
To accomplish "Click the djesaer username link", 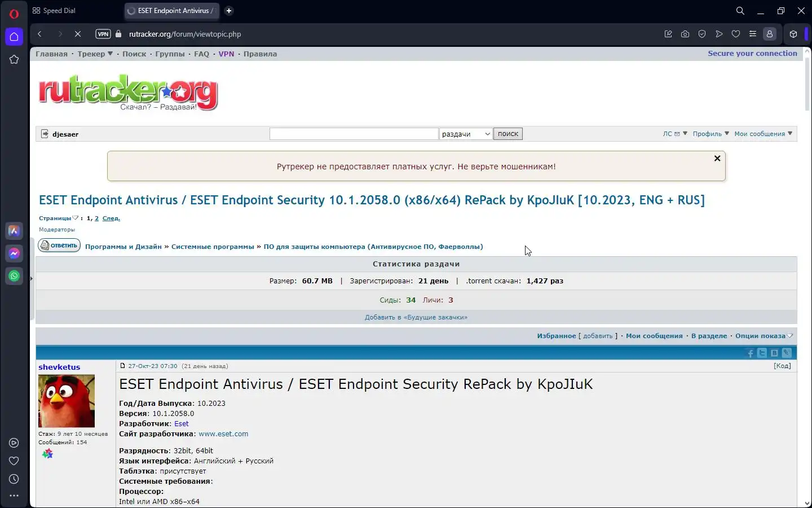I will [x=65, y=134].
